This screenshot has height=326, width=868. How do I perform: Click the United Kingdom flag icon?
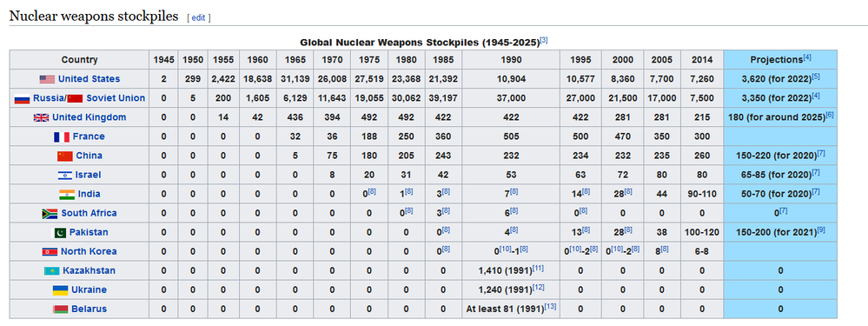pos(42,117)
